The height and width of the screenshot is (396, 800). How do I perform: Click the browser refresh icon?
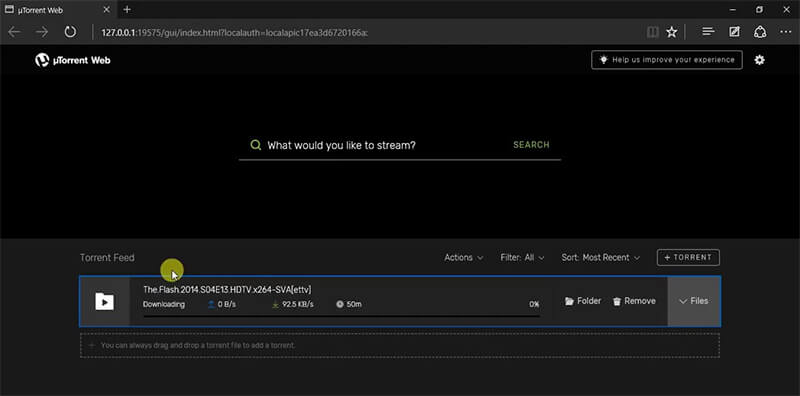(x=70, y=32)
